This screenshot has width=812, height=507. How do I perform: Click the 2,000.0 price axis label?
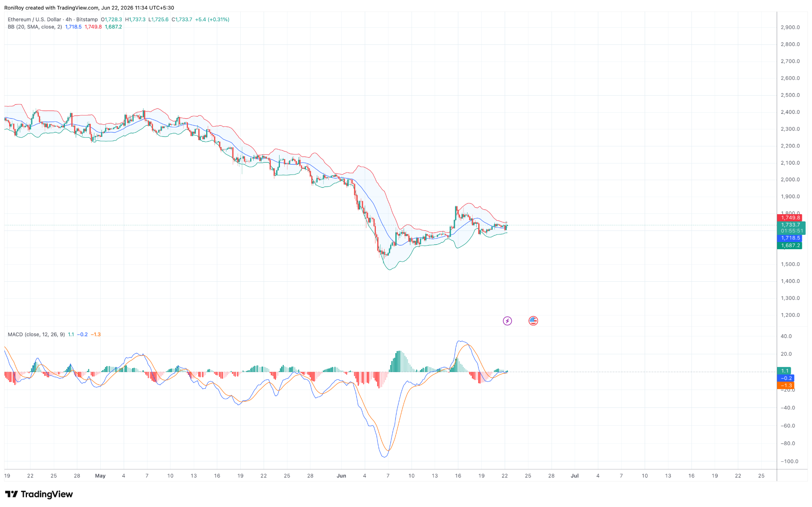[790, 180]
